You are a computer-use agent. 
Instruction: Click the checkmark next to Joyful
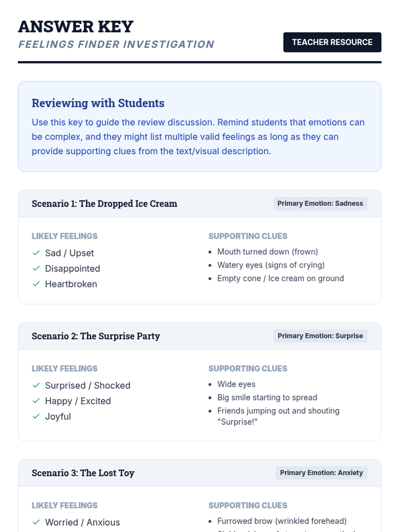[x=36, y=416]
